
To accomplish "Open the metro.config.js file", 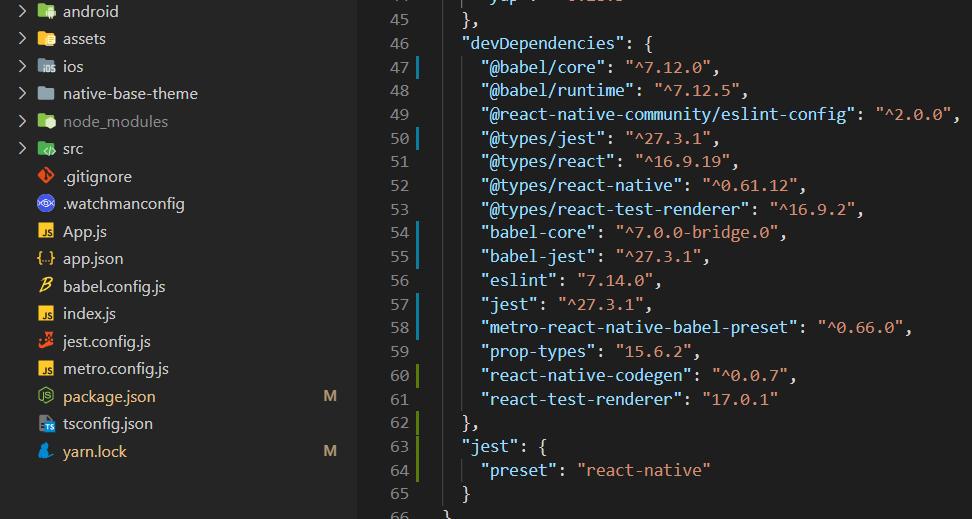I will (116, 370).
